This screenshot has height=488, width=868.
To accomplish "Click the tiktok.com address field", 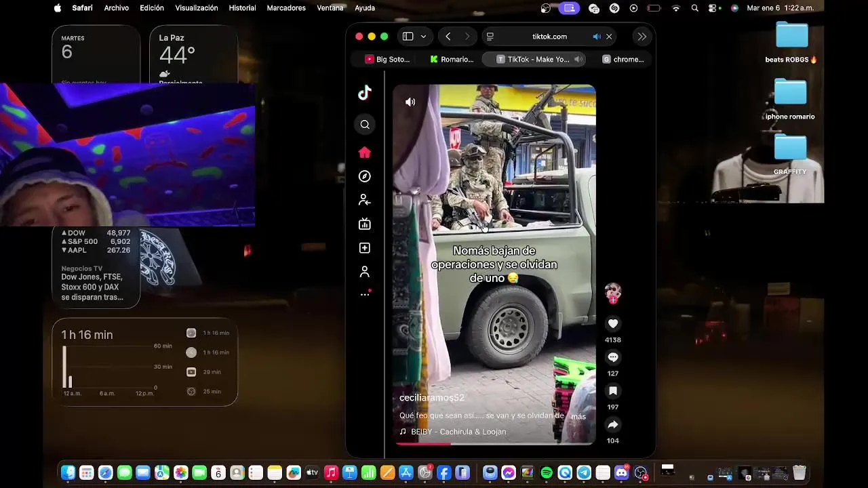I will [549, 37].
